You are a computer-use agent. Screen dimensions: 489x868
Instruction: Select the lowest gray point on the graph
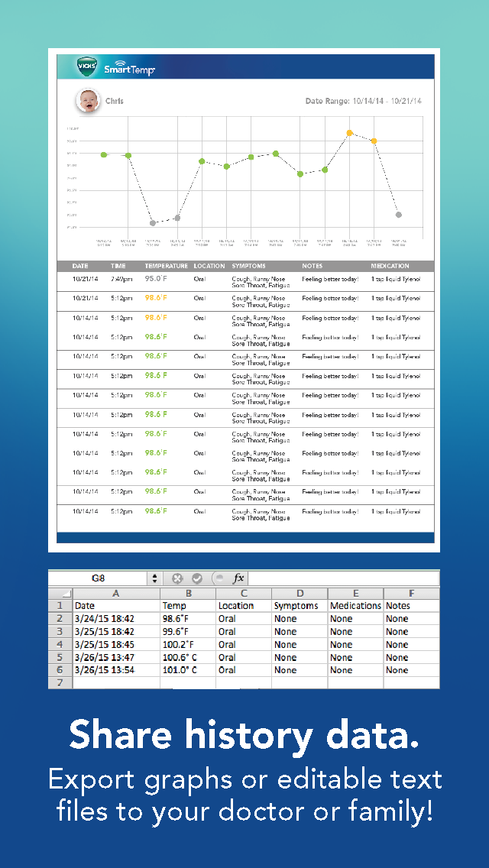153,223
